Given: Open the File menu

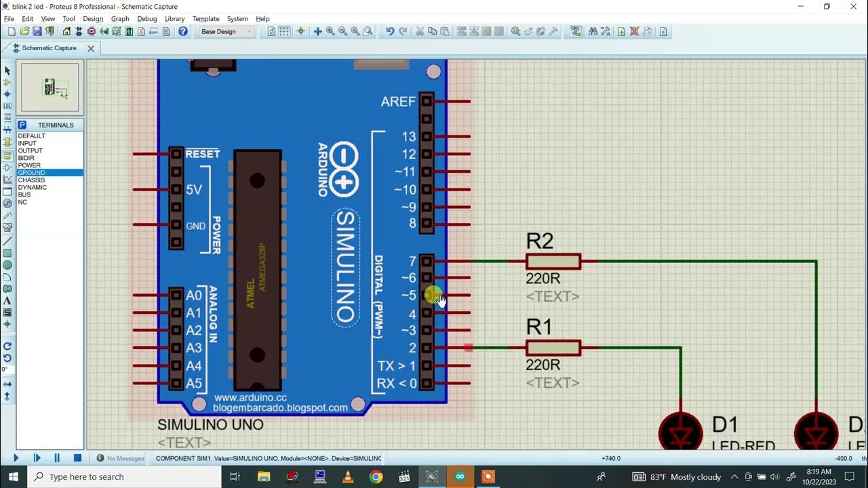Looking at the screenshot, I should tap(9, 19).
